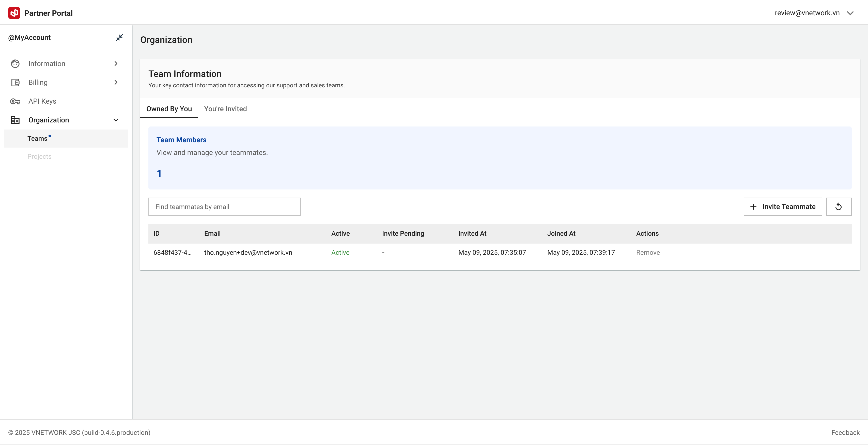Screen dimensions: 868x445
Task: Open the Feedback link in footer
Action: pos(845,433)
